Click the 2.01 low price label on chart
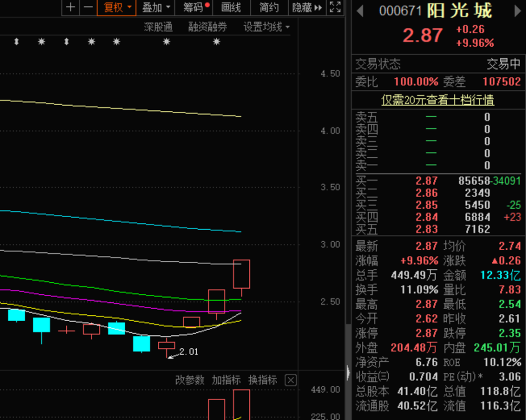This screenshot has width=526, height=420. (x=188, y=352)
